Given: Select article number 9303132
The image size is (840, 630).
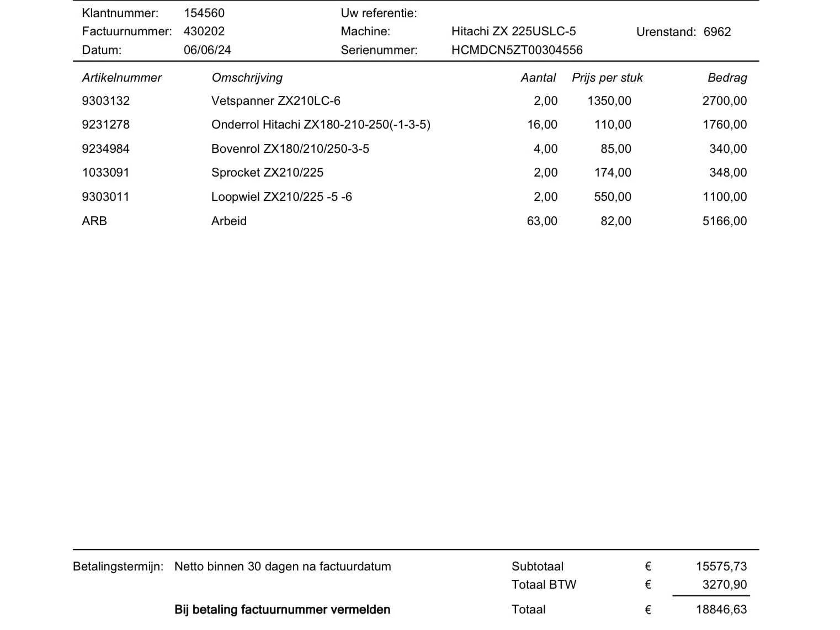Looking at the screenshot, I should (x=105, y=101).
